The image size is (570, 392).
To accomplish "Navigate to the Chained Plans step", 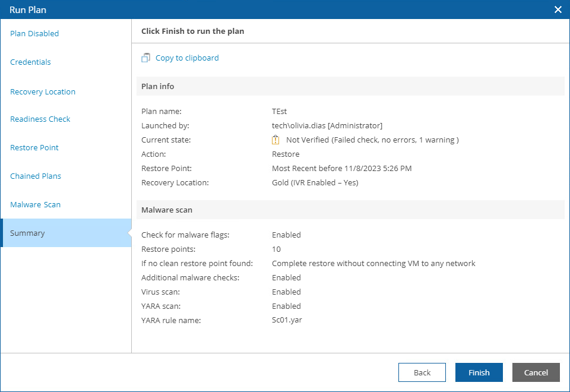I will click(36, 176).
